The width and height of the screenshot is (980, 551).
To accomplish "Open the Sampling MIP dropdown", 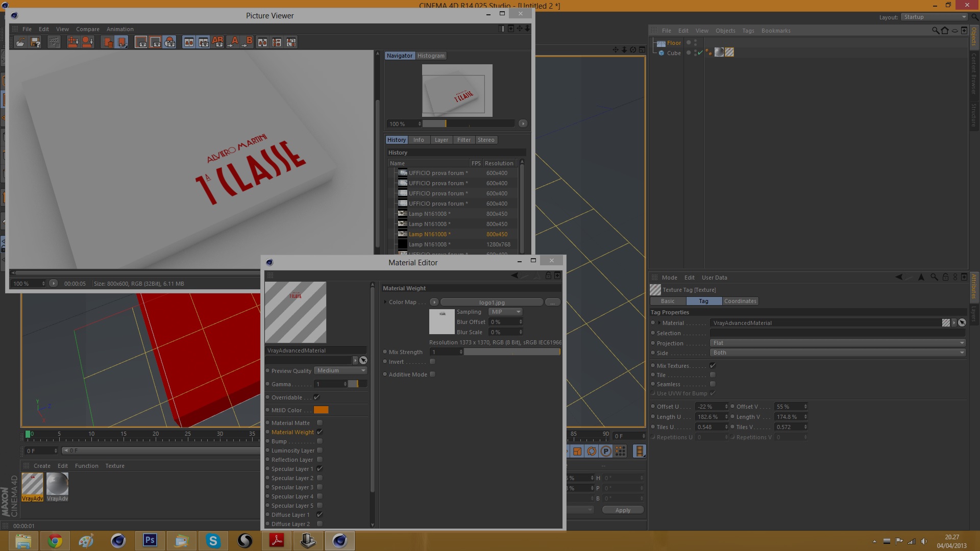I will pyautogui.click(x=505, y=312).
